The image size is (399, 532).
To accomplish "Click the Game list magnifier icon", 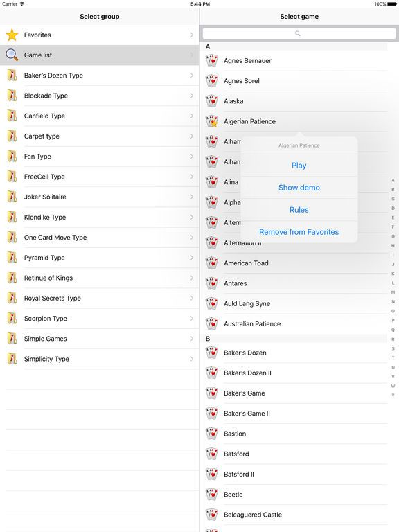I will tap(12, 55).
